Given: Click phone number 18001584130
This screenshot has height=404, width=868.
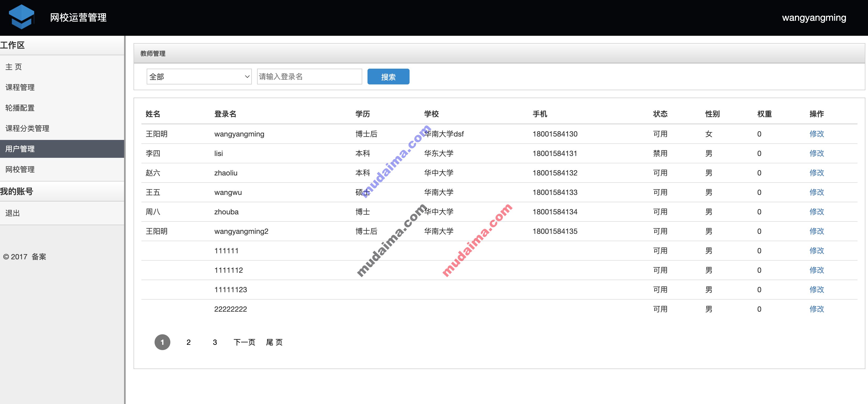Looking at the screenshot, I should pyautogui.click(x=555, y=134).
